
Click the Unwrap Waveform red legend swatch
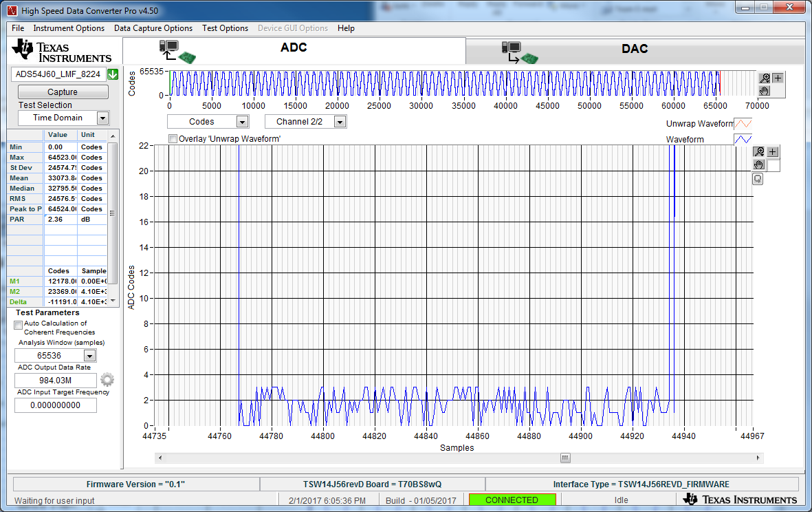click(x=743, y=124)
